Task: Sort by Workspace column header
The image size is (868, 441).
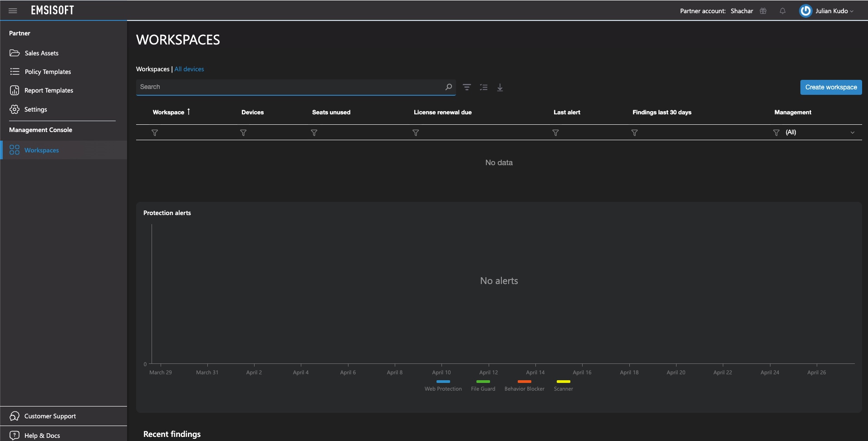Action: 169,113
